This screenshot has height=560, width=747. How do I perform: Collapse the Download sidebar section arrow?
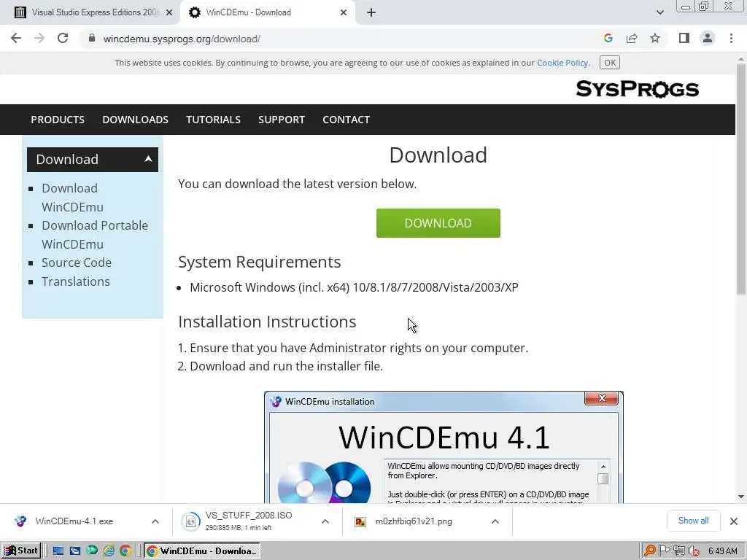coord(148,159)
